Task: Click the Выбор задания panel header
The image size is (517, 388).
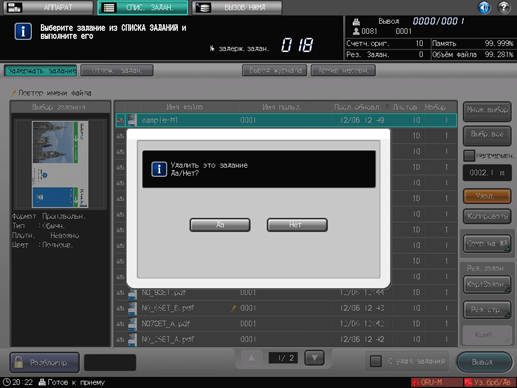Action: click(60, 107)
